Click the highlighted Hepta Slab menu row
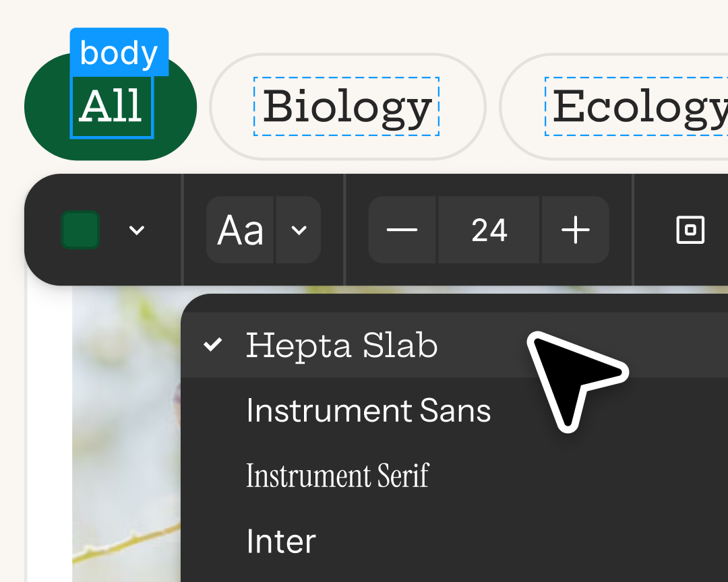This screenshot has width=728, height=582. coord(404,345)
